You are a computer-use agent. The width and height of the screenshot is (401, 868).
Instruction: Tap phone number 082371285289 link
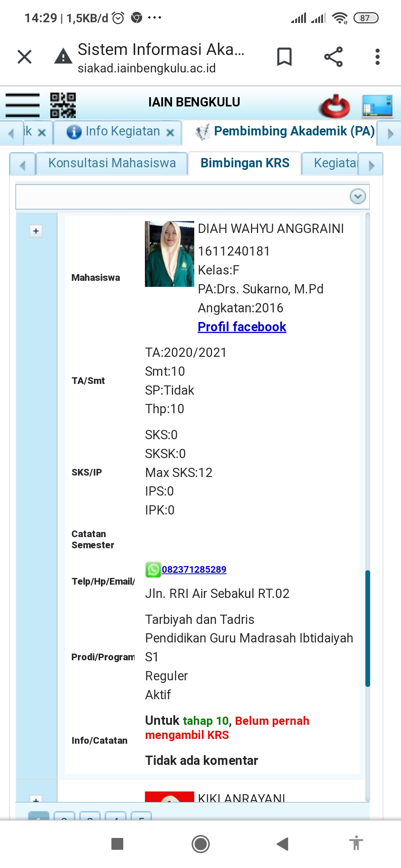coord(194,569)
